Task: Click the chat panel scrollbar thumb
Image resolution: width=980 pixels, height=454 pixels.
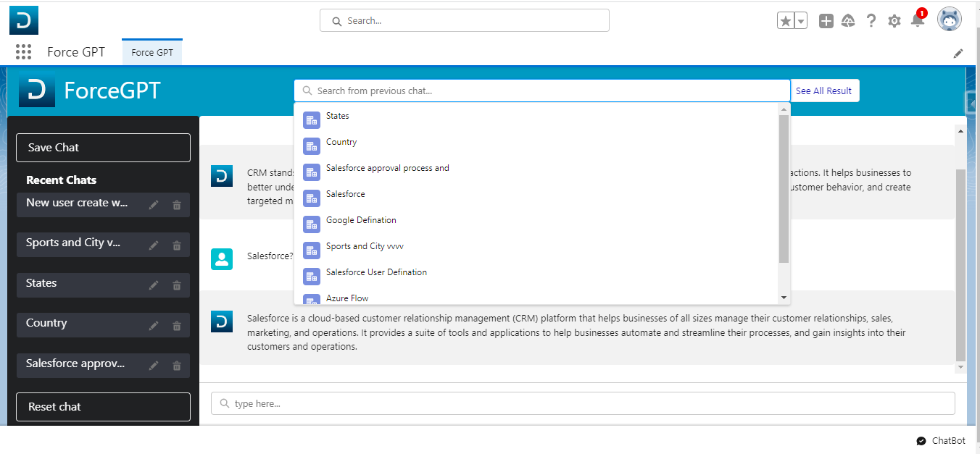Action: click(960, 265)
